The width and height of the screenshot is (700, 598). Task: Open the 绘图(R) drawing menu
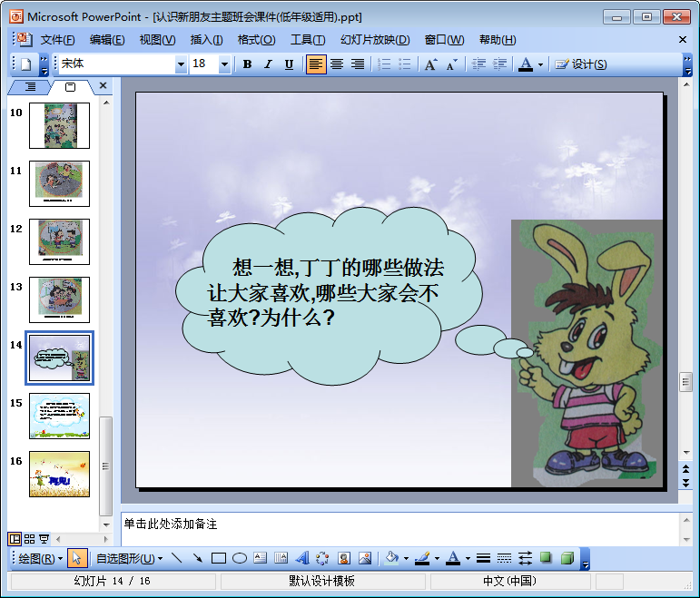point(40,558)
